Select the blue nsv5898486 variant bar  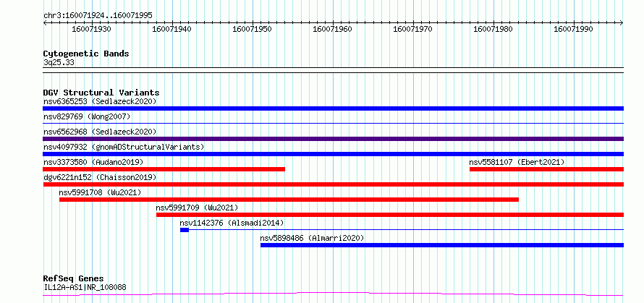[x=442, y=245]
